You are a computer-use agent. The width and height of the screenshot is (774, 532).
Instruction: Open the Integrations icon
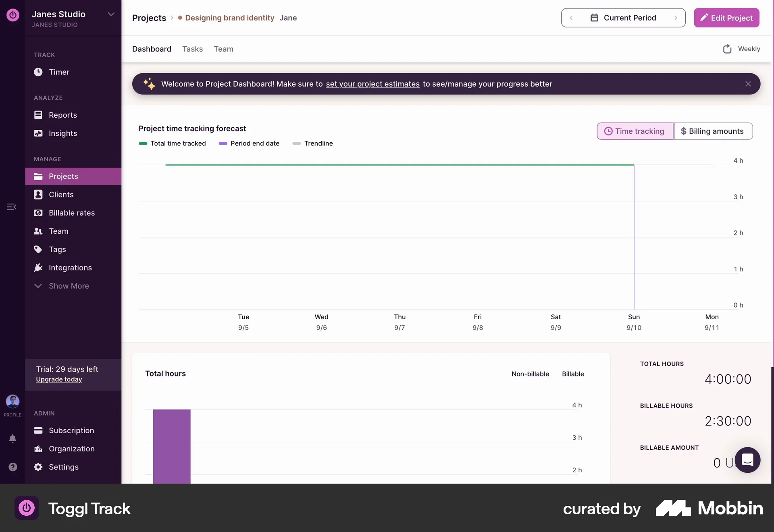coord(38,268)
